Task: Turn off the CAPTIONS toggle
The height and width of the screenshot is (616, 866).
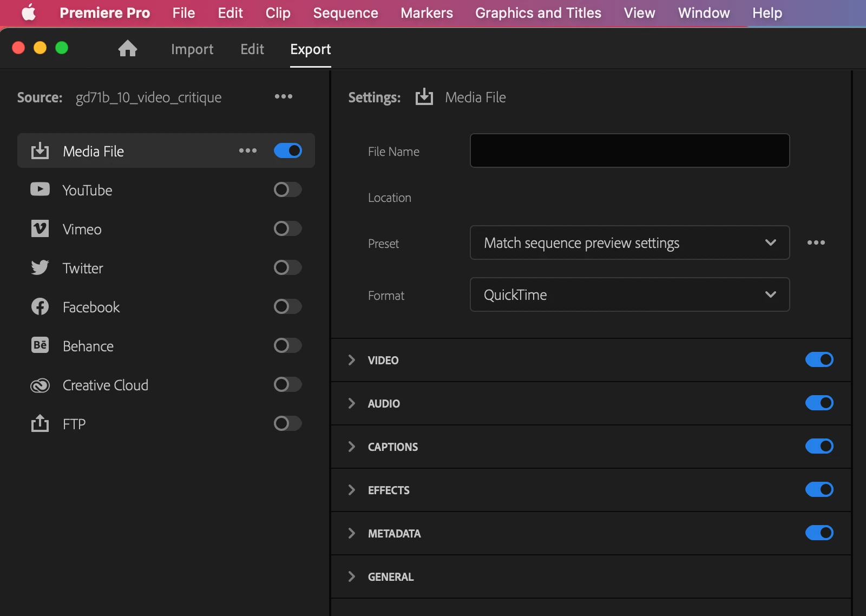Action: tap(819, 446)
